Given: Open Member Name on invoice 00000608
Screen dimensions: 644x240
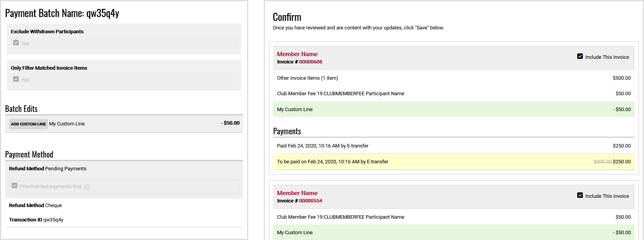Looking at the screenshot, I should [297, 54].
